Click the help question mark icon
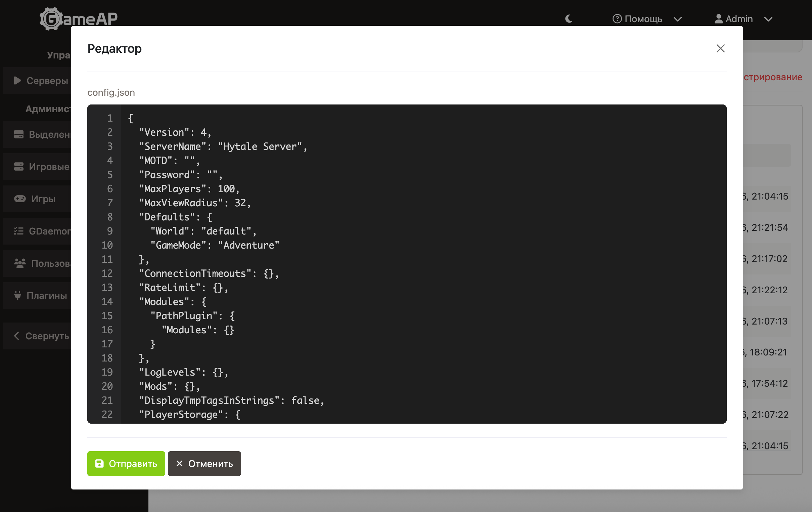Viewport: 812px width, 512px height. 617,19
